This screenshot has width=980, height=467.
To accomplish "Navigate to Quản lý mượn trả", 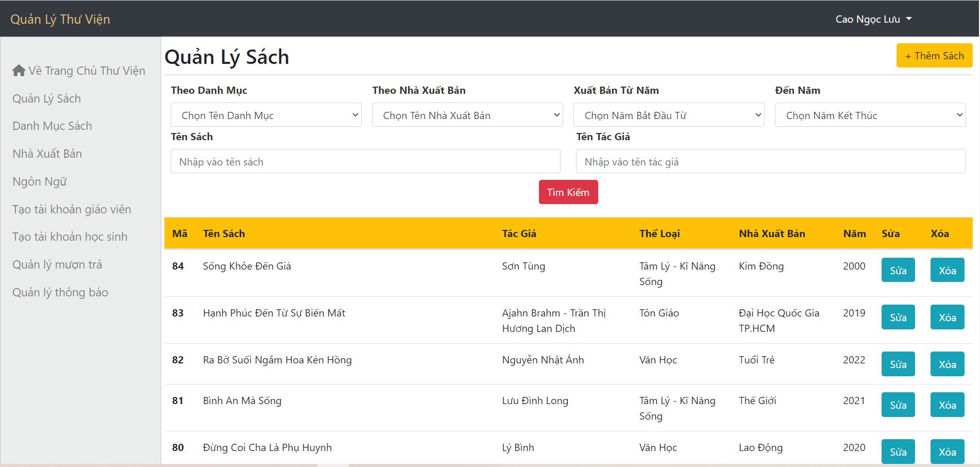I will (58, 264).
